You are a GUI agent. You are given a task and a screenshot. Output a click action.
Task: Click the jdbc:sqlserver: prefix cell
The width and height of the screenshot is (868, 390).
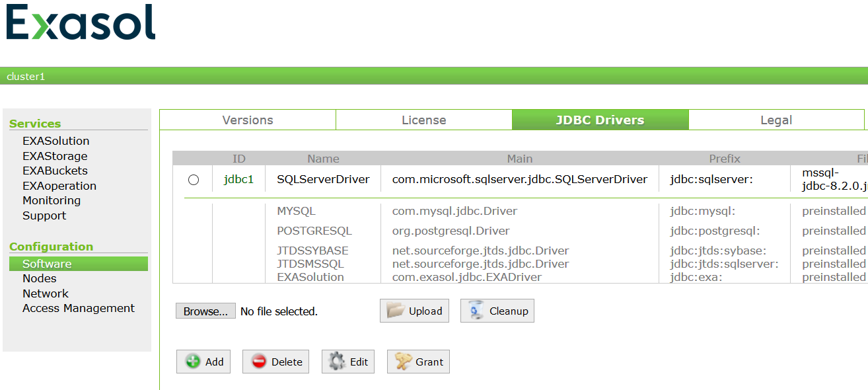(x=711, y=179)
